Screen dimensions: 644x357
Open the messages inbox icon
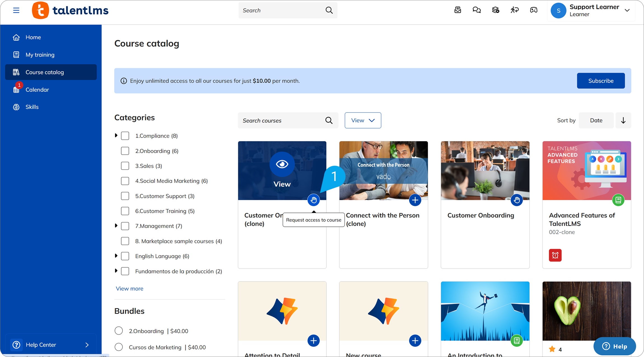tap(458, 10)
